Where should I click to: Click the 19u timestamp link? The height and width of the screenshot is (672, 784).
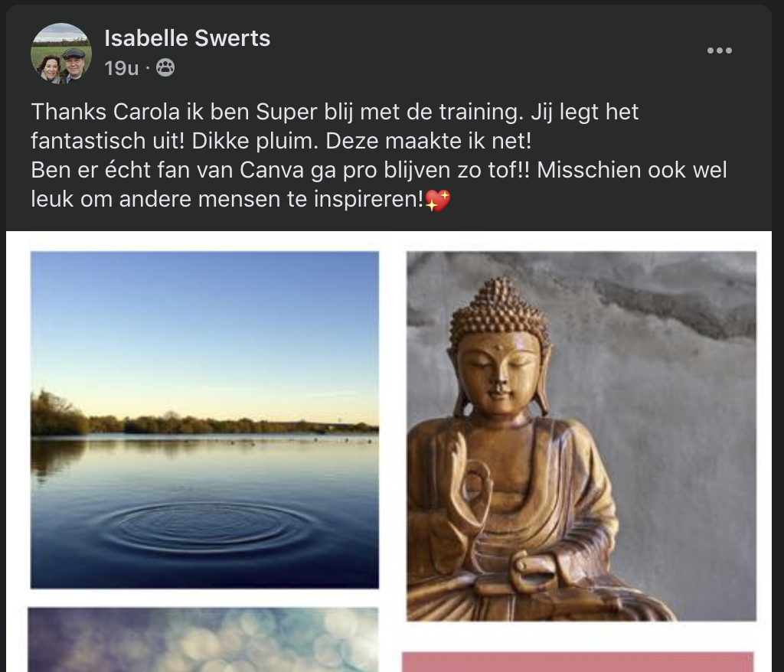[x=122, y=68]
